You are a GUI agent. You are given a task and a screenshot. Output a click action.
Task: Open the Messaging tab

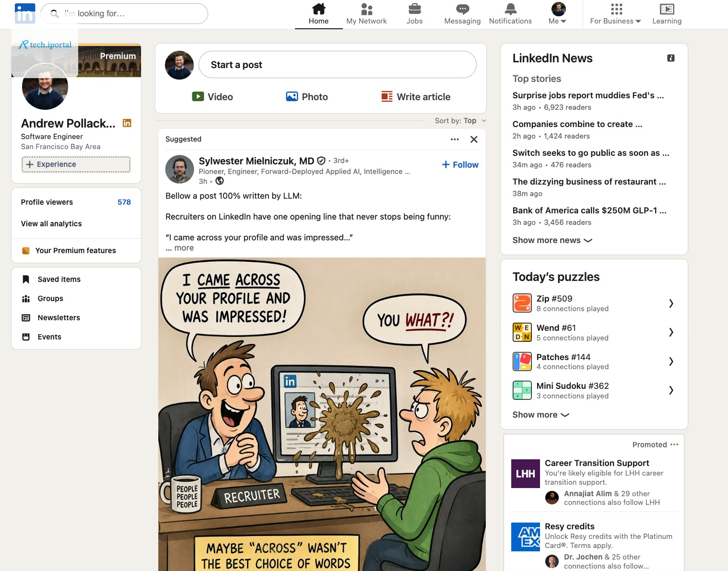[x=462, y=14]
